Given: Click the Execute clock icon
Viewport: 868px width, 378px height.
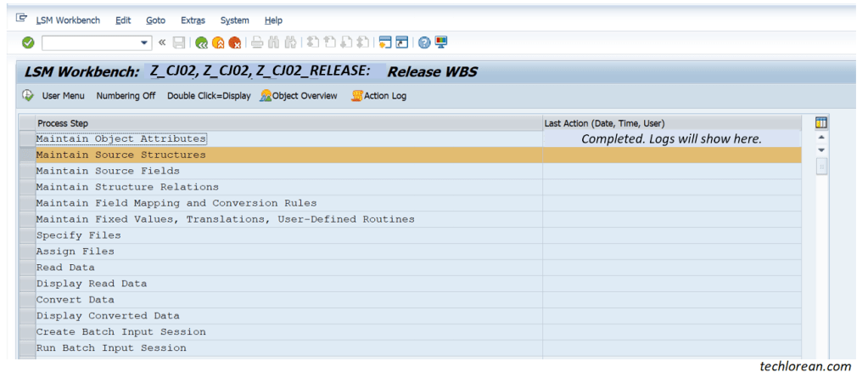Looking at the screenshot, I should (x=28, y=95).
